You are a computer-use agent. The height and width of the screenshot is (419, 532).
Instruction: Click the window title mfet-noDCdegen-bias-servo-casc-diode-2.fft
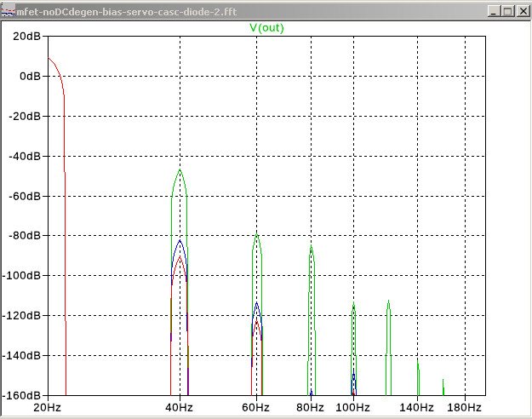click(127, 12)
